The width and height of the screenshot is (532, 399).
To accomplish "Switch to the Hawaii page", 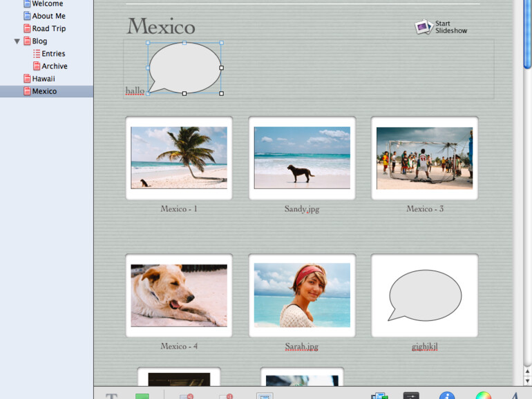I will click(43, 79).
